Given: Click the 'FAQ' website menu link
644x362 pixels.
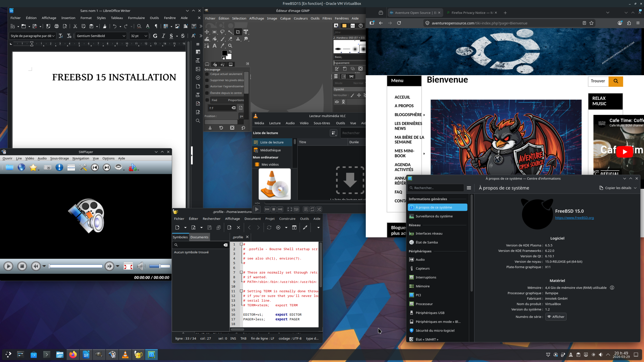Looking at the screenshot, I should tap(398, 192).
